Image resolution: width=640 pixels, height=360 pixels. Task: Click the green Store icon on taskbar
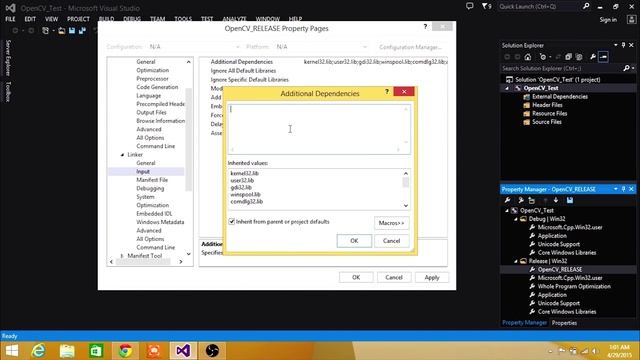point(96,351)
